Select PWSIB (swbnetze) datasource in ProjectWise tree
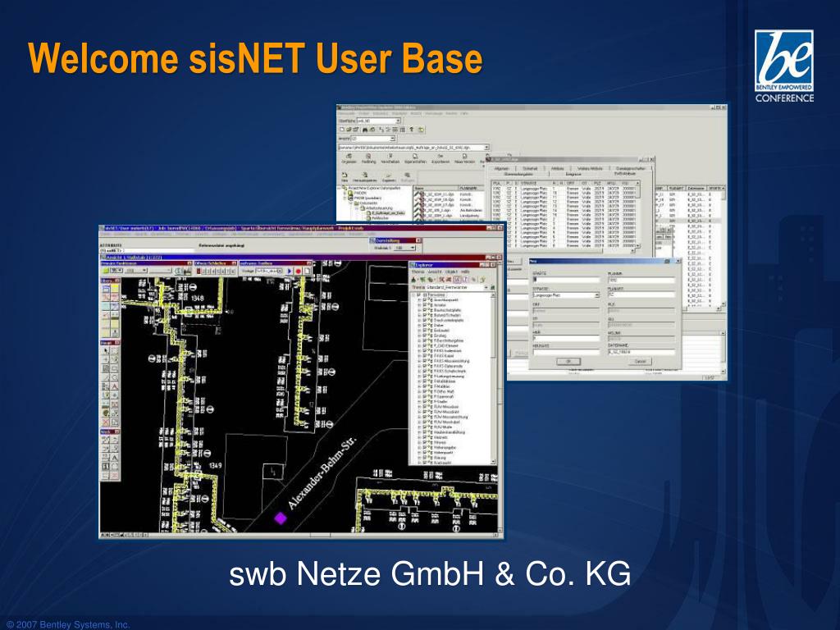The width and height of the screenshot is (840, 630). pos(365,199)
